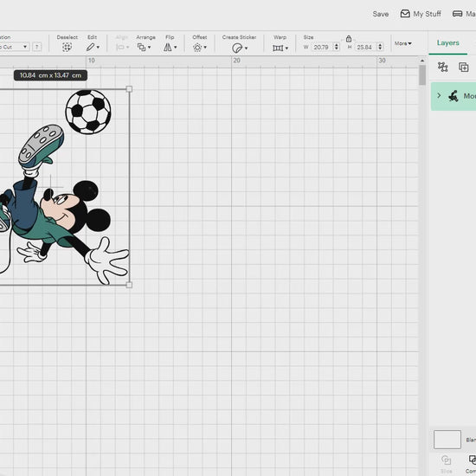Open the Edit pencil tool
The image size is (476, 476).
tap(90, 47)
